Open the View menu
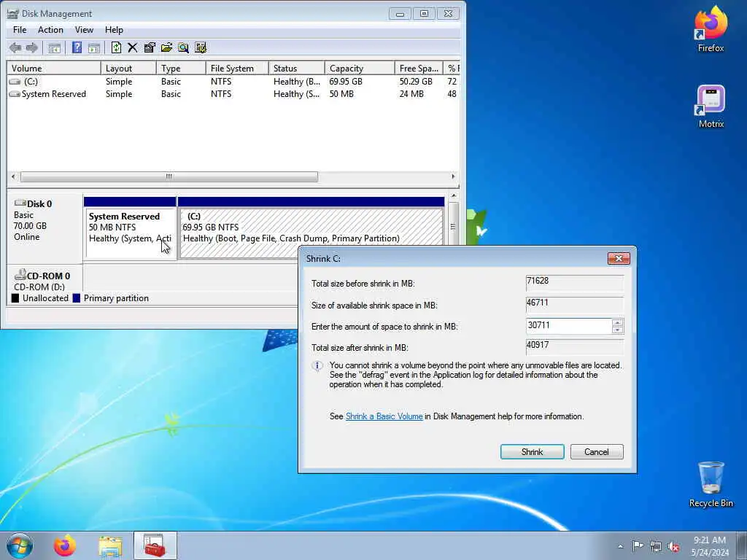This screenshot has height=560, width=747. coord(84,29)
